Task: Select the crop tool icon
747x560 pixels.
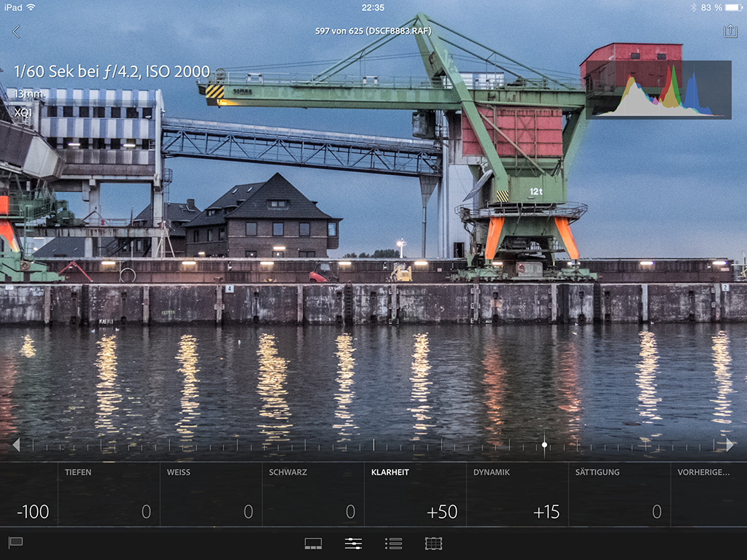Action: [433, 543]
